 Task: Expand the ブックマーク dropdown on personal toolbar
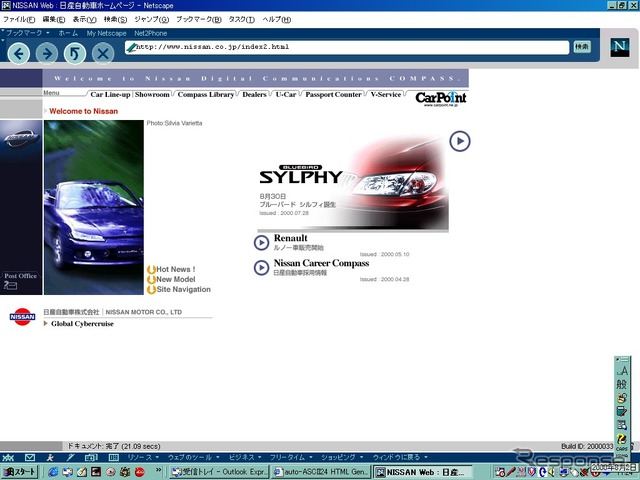pyautogui.click(x=27, y=33)
